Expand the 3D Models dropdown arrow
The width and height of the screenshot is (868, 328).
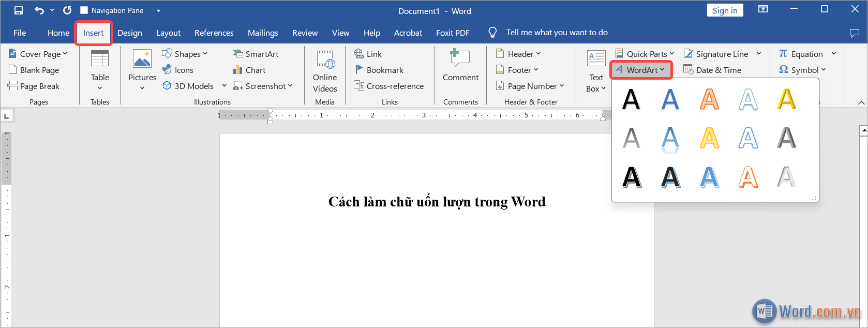(x=224, y=86)
